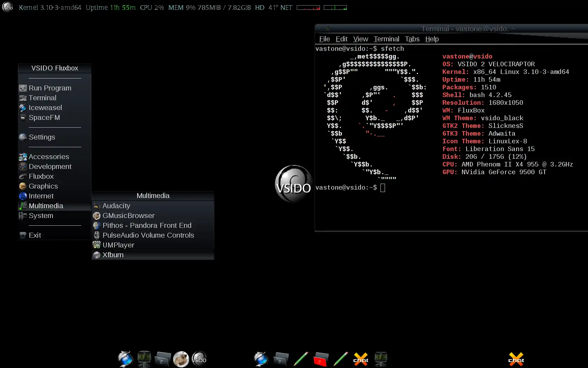
Task: Click the monitor icon beside the left dock's globe
Action: pos(144,359)
